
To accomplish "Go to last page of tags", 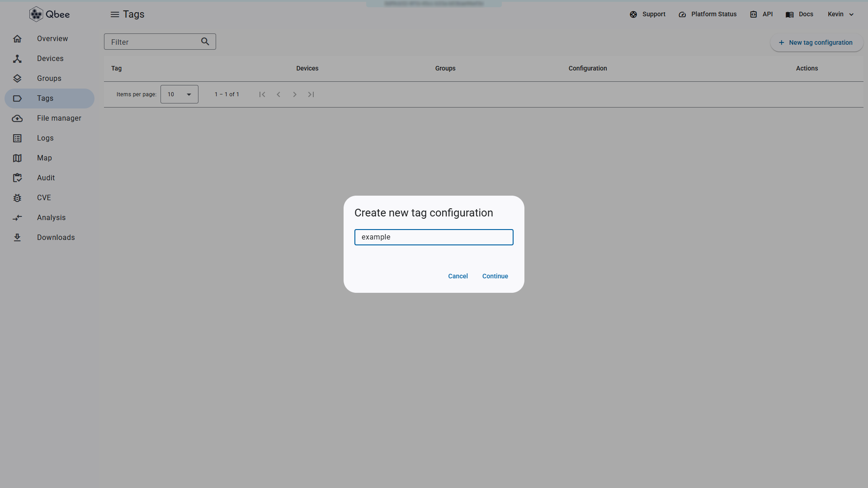I will pyautogui.click(x=311, y=94).
